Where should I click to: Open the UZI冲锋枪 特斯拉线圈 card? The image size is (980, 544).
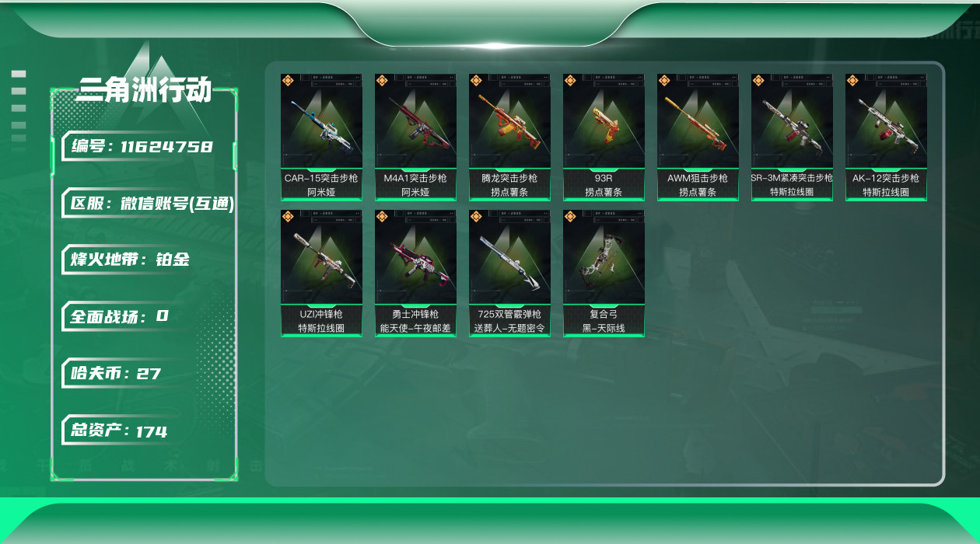321,274
